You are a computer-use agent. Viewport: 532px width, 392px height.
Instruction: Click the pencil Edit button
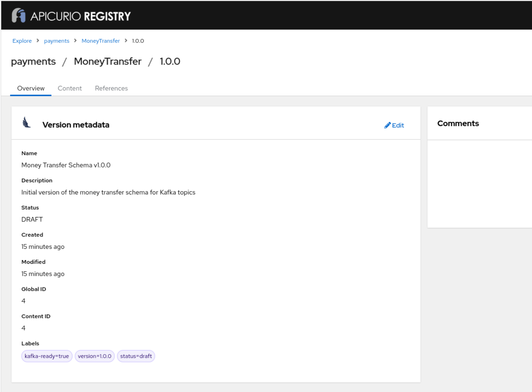(x=394, y=125)
